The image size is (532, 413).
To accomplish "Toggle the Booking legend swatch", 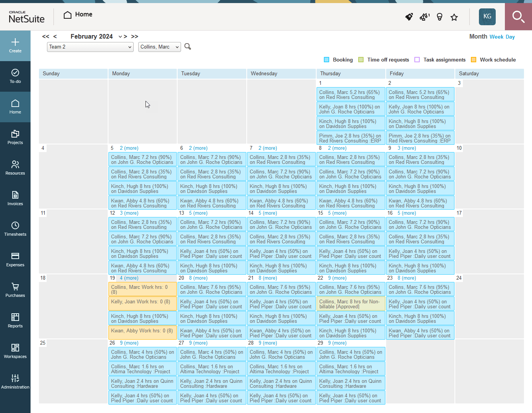I will click(327, 60).
